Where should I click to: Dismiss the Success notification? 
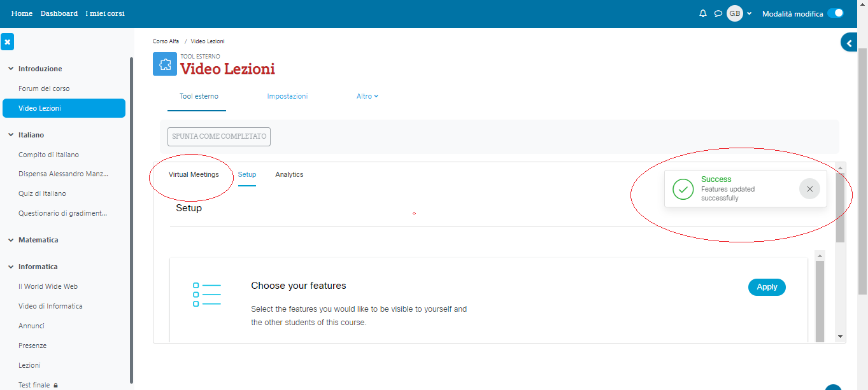(809, 189)
